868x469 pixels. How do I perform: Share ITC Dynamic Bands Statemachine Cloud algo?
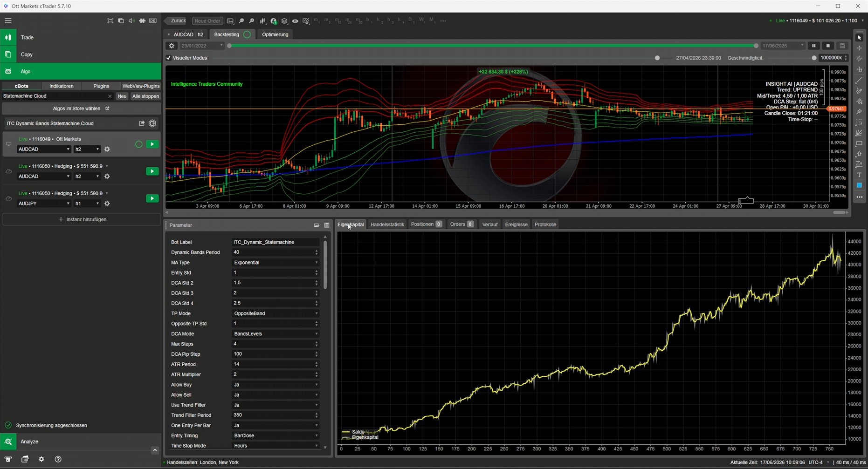[x=142, y=123]
